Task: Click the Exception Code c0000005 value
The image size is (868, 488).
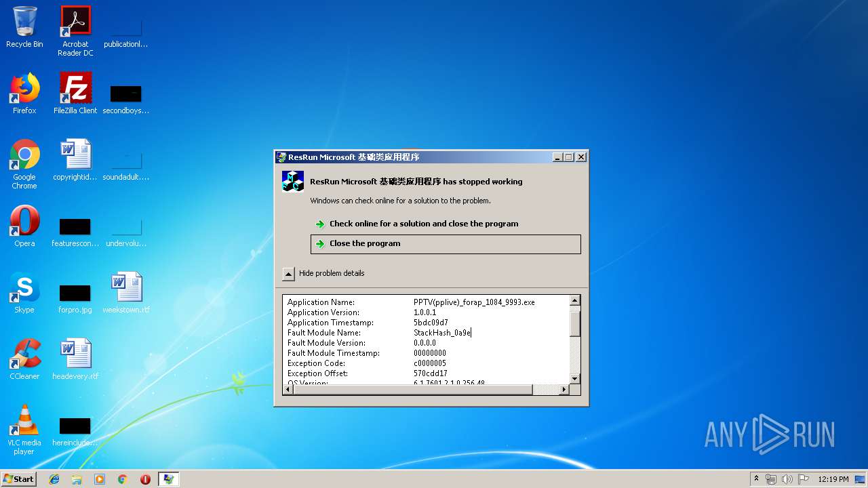Action: tap(430, 363)
